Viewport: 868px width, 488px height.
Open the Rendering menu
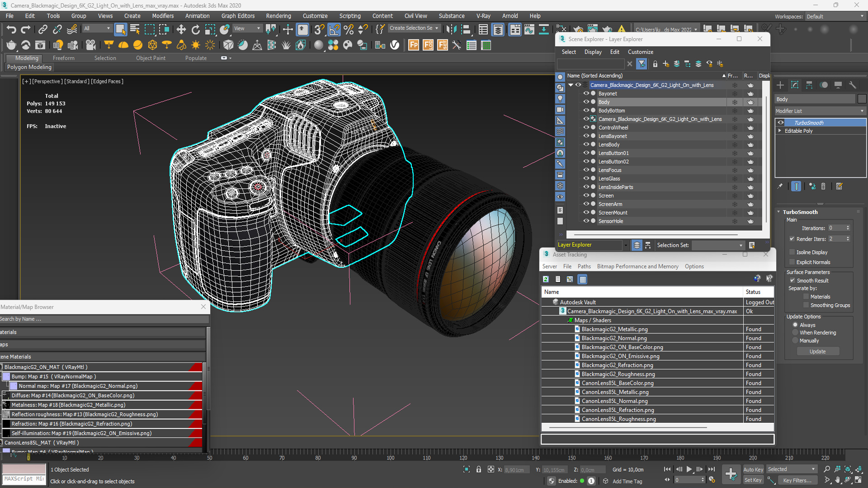(278, 16)
